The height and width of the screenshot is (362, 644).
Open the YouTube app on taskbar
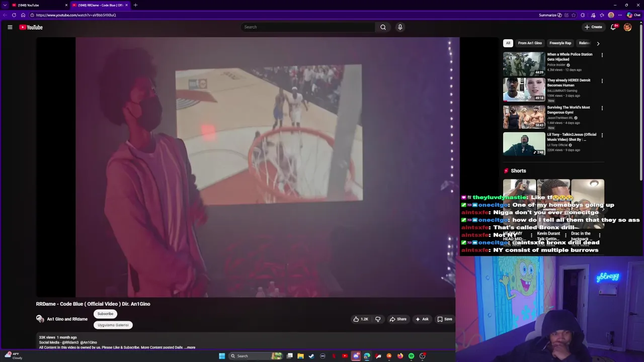click(x=345, y=356)
